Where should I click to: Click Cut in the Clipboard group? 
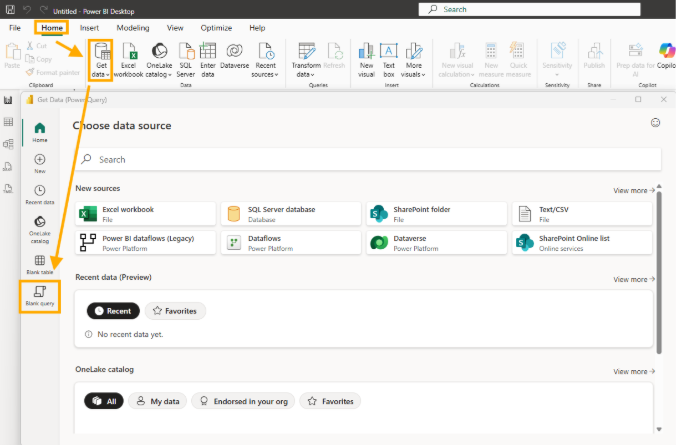[37, 46]
